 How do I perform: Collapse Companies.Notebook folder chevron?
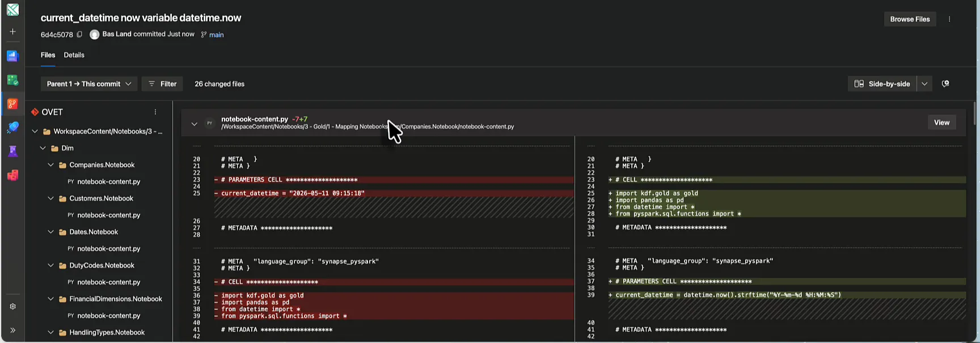tap(50, 165)
